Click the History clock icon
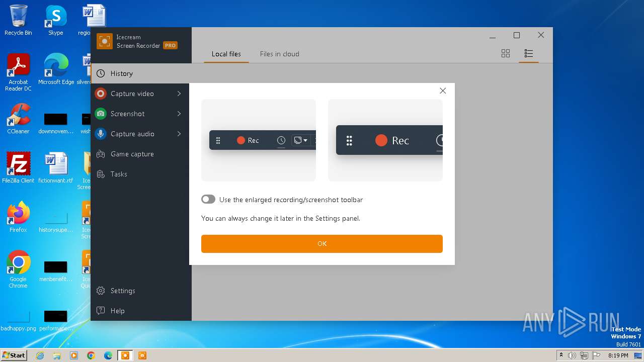 coord(101,73)
